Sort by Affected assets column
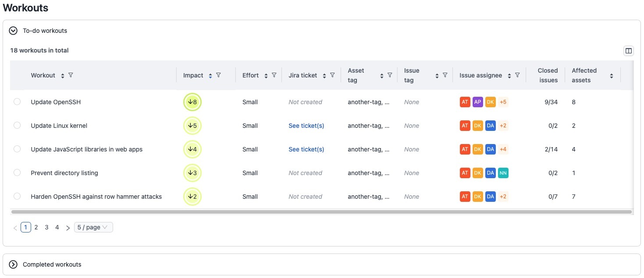The height and width of the screenshot is (278, 644). pyautogui.click(x=612, y=76)
